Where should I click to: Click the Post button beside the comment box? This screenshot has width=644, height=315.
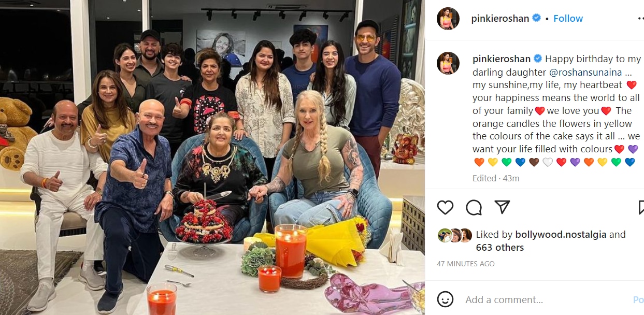(639, 300)
